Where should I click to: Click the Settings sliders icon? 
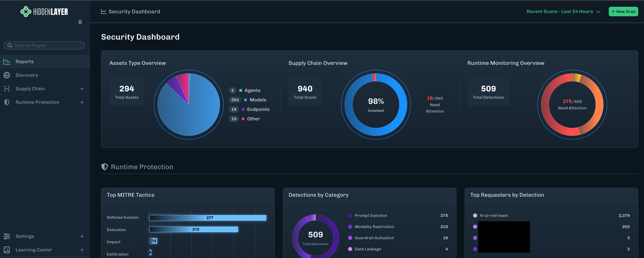pyautogui.click(x=6, y=236)
